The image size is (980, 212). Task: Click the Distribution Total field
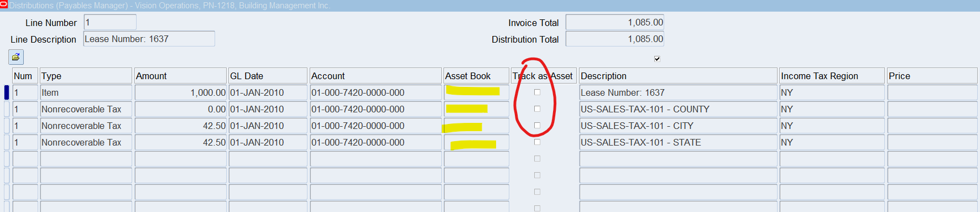(614, 39)
